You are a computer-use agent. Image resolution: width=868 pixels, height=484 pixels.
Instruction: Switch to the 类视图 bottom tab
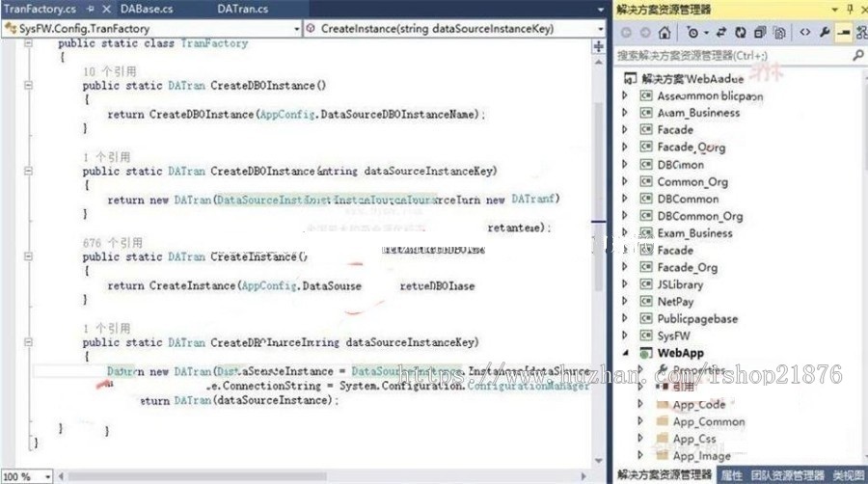[x=848, y=475]
